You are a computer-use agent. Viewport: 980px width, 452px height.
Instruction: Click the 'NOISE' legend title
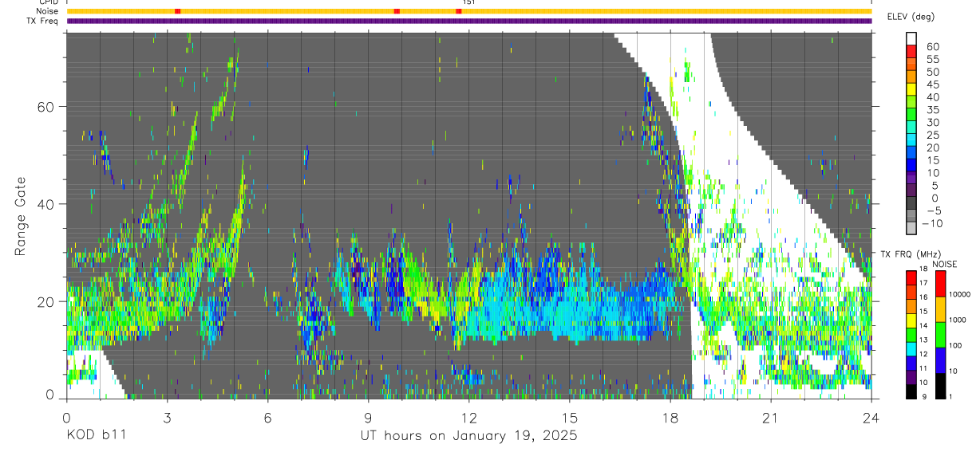[x=943, y=264]
